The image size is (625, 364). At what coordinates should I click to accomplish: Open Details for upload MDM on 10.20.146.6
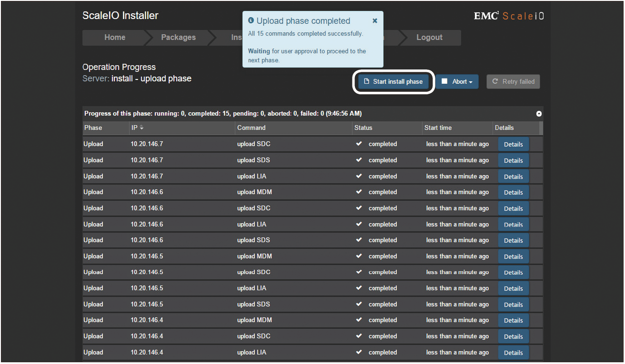coord(514,192)
